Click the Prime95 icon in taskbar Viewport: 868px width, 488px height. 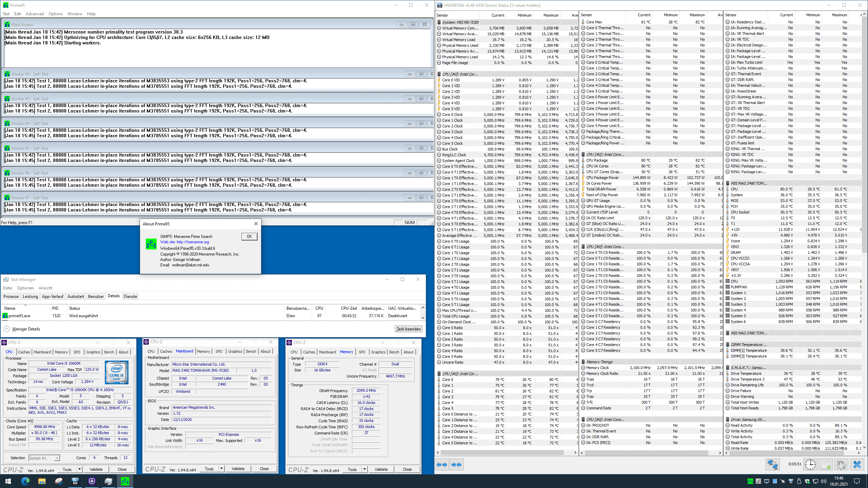125,481
